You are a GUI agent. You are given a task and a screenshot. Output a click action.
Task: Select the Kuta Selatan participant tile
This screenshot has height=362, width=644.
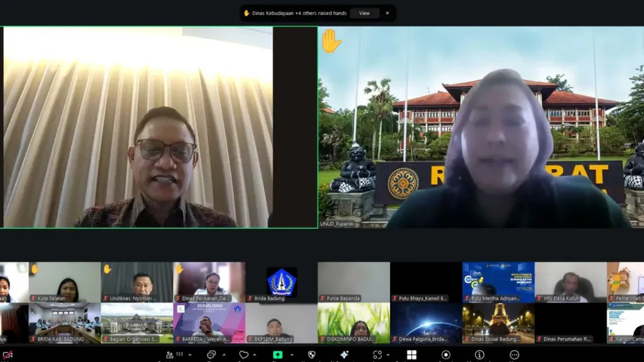[x=65, y=282]
